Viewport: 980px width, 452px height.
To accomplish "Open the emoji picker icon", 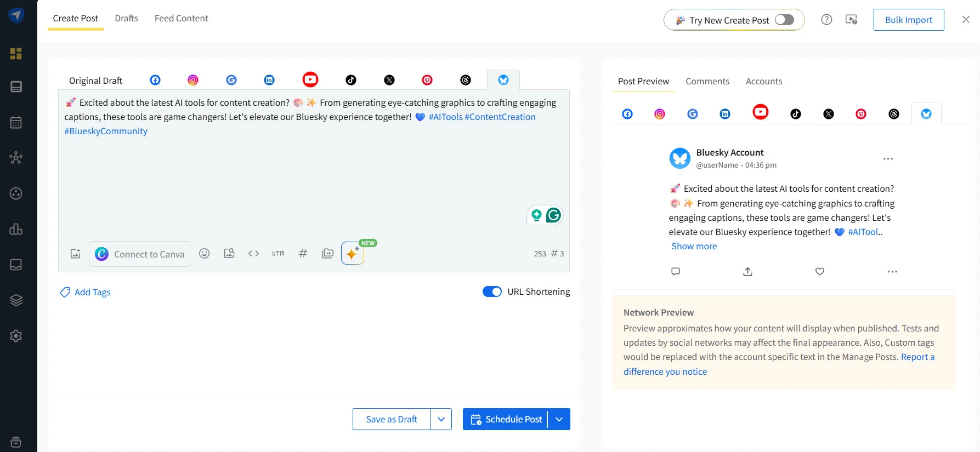I will tap(205, 253).
